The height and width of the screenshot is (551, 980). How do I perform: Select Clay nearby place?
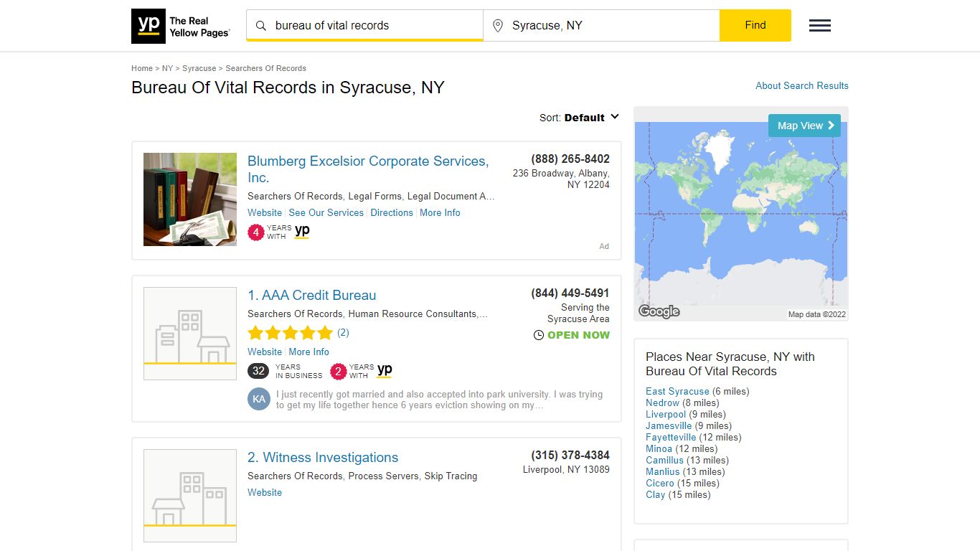655,494
